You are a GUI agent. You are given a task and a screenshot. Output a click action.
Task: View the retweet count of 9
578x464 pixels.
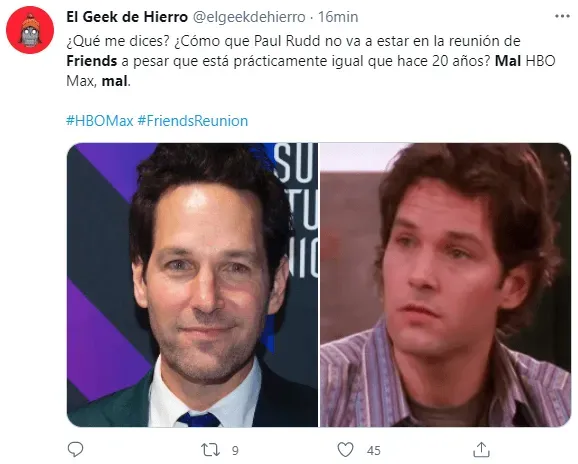point(235,450)
